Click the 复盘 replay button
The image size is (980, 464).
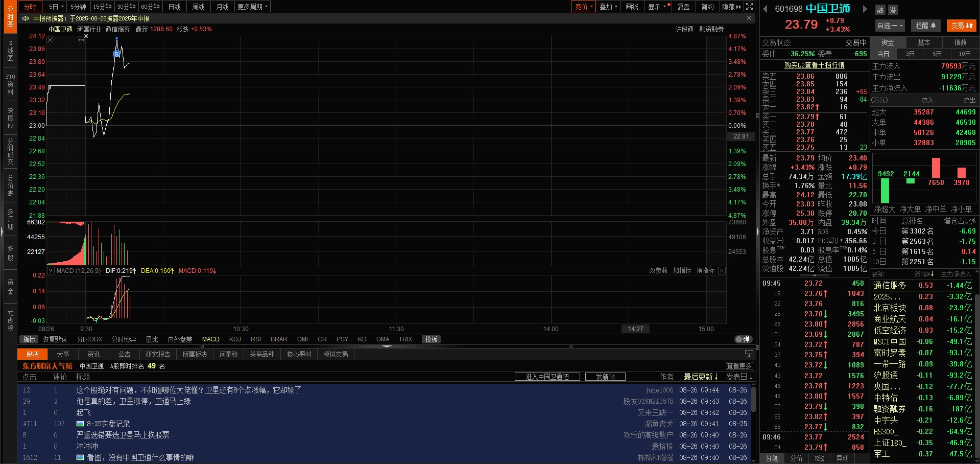click(684, 7)
